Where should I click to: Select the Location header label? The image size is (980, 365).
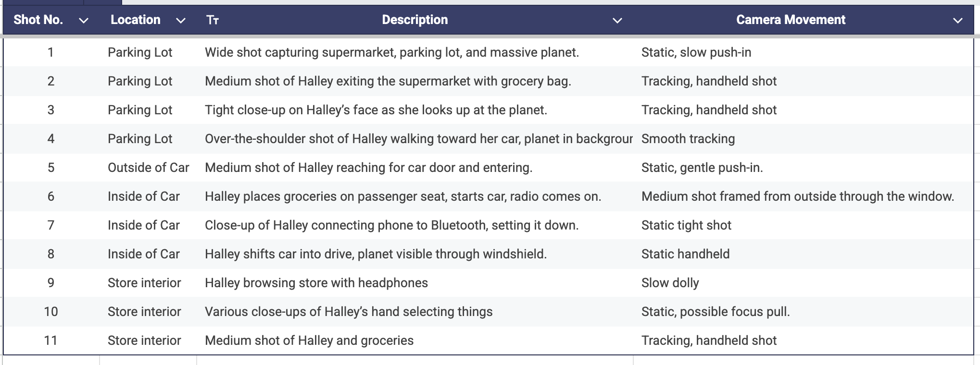pyautogui.click(x=136, y=20)
